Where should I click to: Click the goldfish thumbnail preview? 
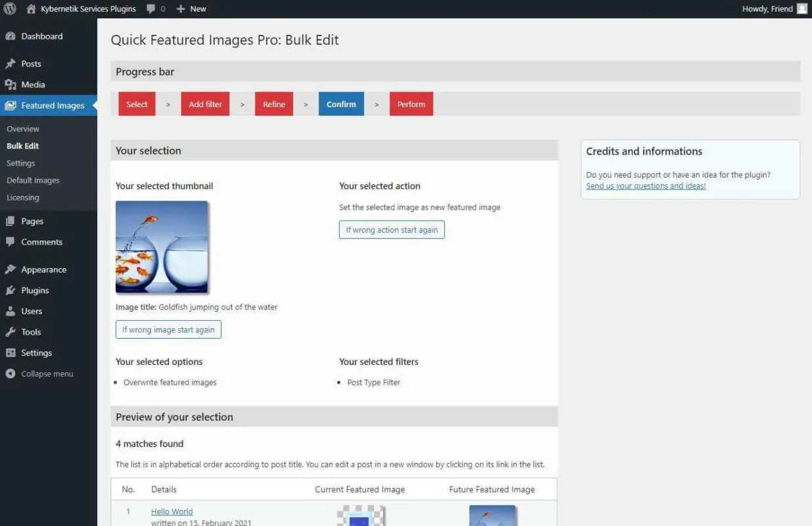[x=162, y=247]
